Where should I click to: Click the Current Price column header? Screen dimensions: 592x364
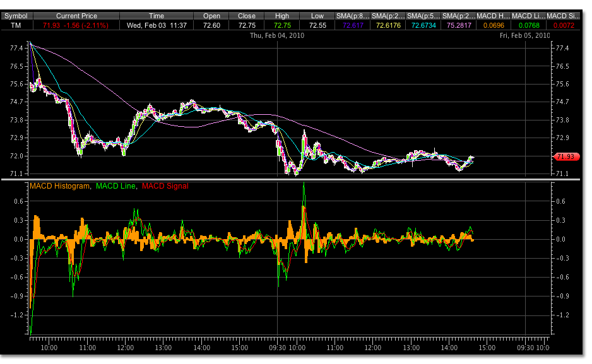pos(76,16)
